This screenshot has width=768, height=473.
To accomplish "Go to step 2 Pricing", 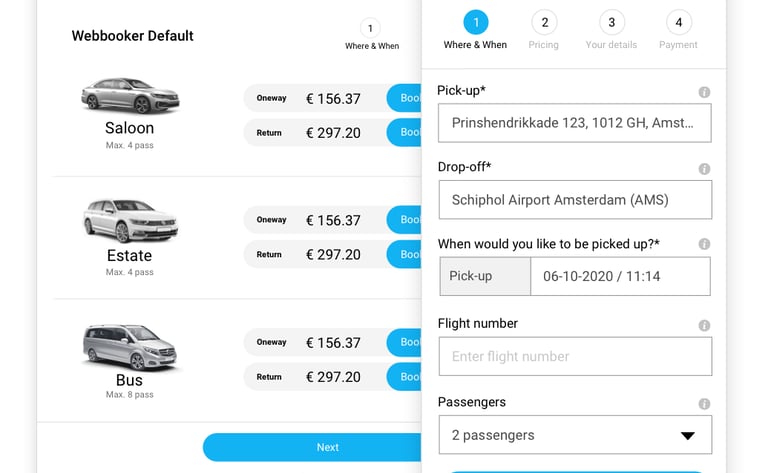I will [x=544, y=30].
